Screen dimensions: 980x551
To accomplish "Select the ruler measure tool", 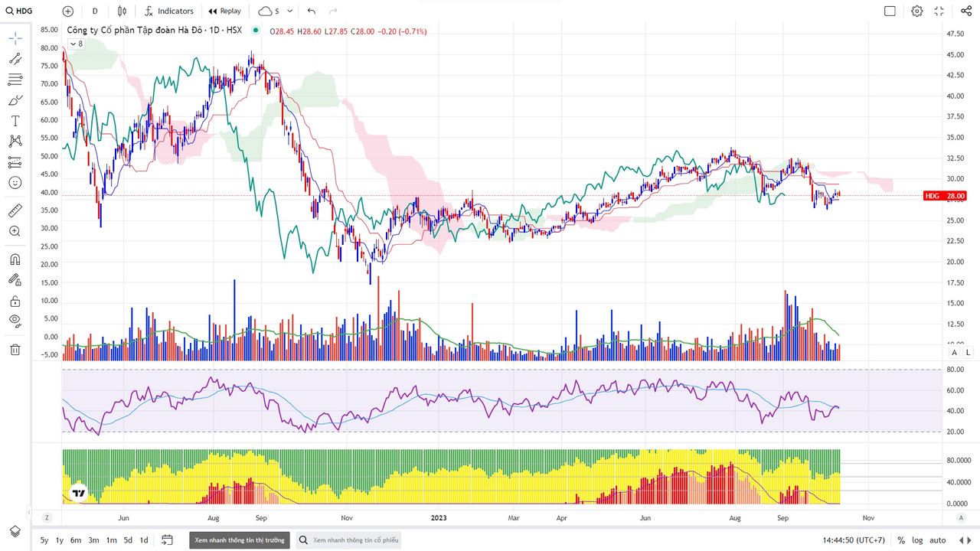I will (x=15, y=210).
